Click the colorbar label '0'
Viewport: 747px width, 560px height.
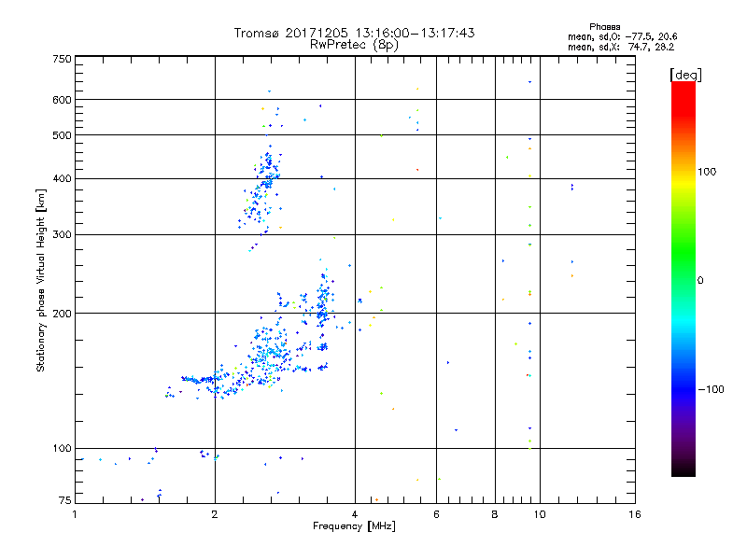(x=700, y=281)
